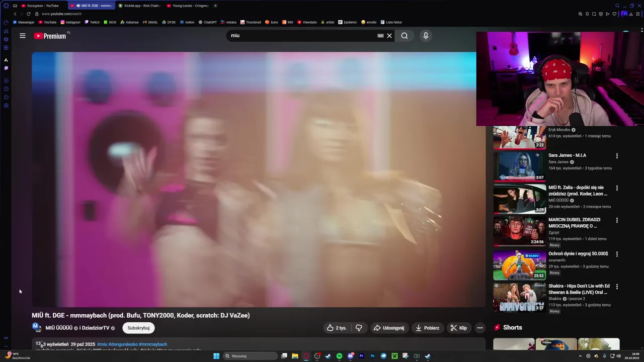Image resolution: width=644 pixels, height=362 pixels.
Task: Dislike the video with the thumbs-down
Action: point(359,328)
